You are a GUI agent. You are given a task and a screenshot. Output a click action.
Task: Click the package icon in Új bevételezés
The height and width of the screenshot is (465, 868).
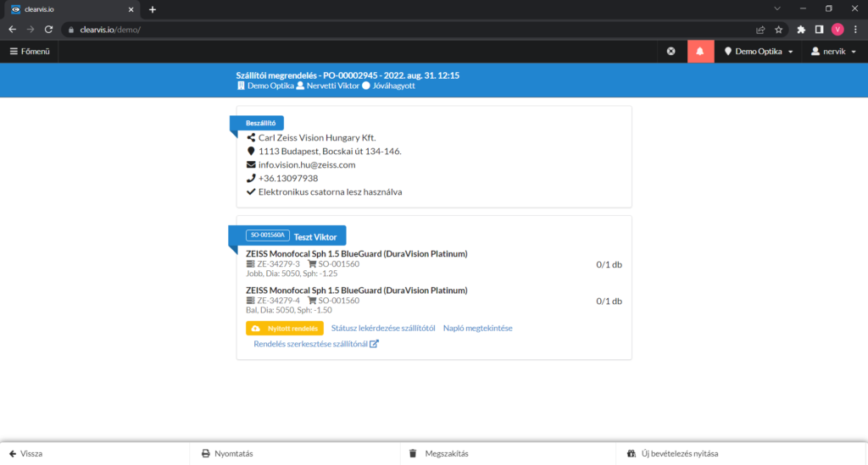click(x=631, y=453)
